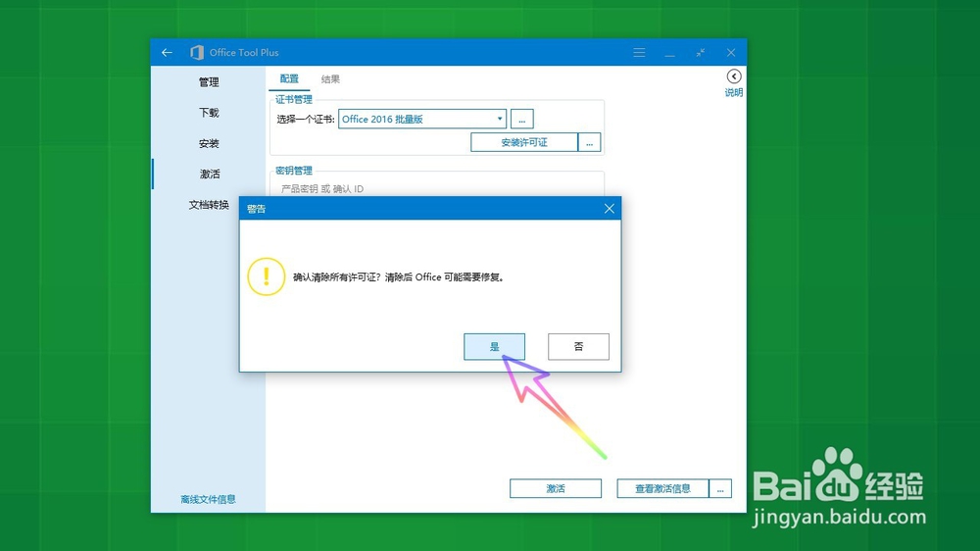Click the ellipsis button beside certificate dropdown
The image size is (980, 551).
[522, 119]
